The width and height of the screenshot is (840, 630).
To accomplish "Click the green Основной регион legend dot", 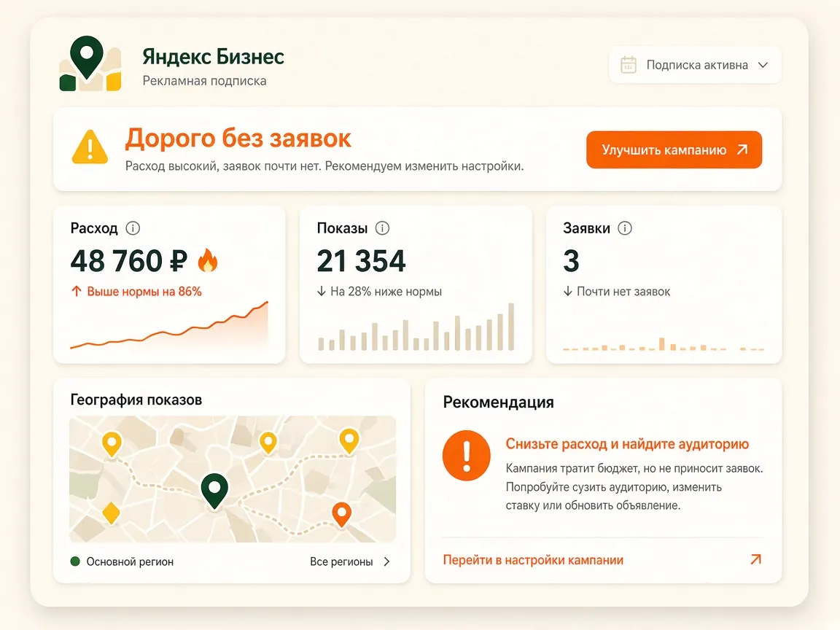I will click(x=75, y=561).
